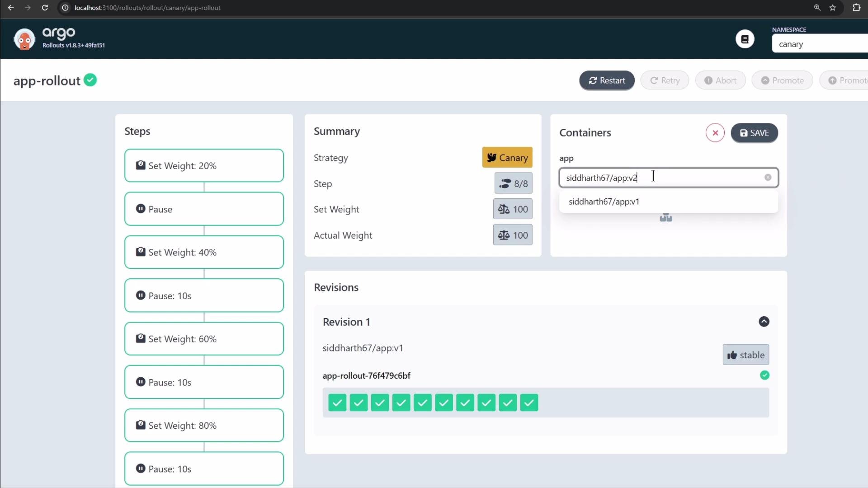
Task: Click the browser address bar URL
Action: 147,8
